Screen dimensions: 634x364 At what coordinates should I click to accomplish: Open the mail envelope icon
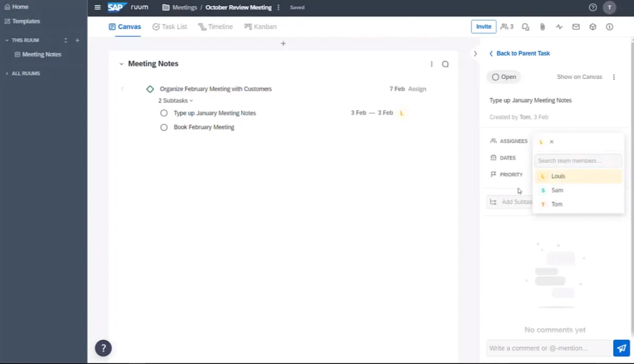(x=576, y=27)
